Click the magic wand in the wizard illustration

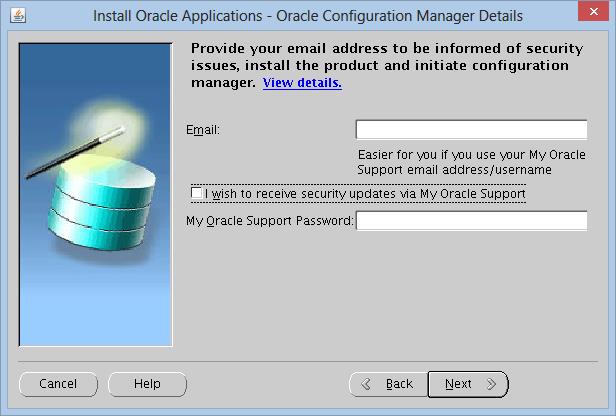(x=75, y=152)
